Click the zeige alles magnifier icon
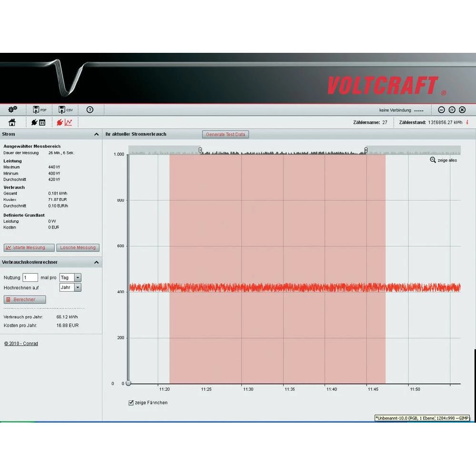 [x=433, y=160]
